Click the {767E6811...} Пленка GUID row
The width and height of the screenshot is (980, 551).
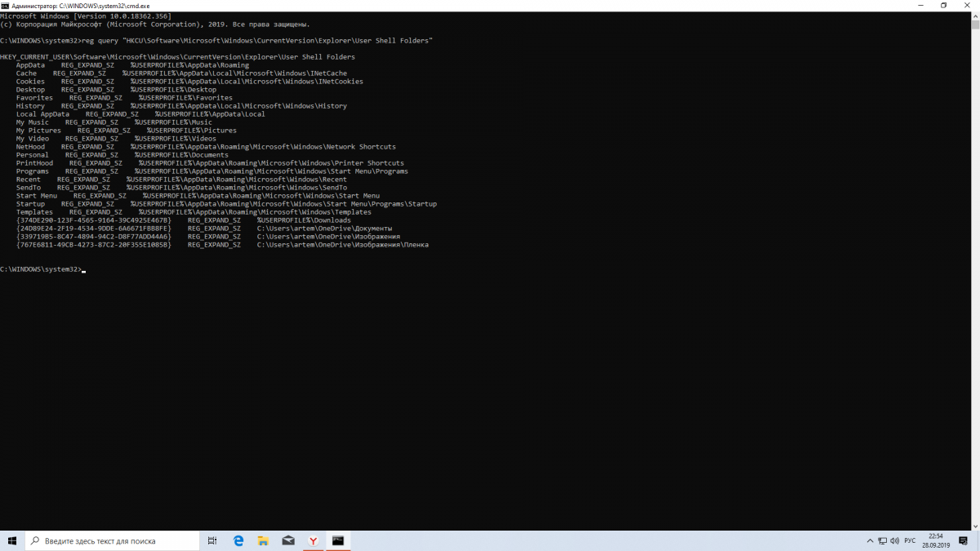point(222,244)
